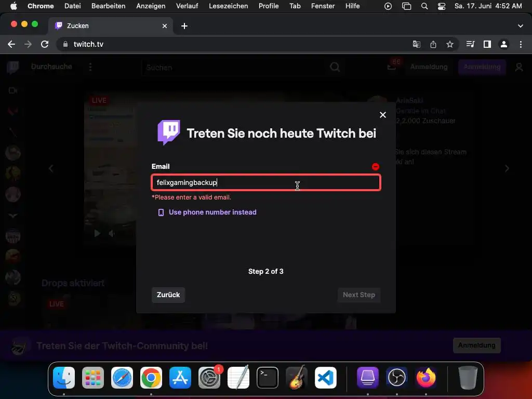
Task: Click the Twitch search magnifier icon
Action: [335, 67]
